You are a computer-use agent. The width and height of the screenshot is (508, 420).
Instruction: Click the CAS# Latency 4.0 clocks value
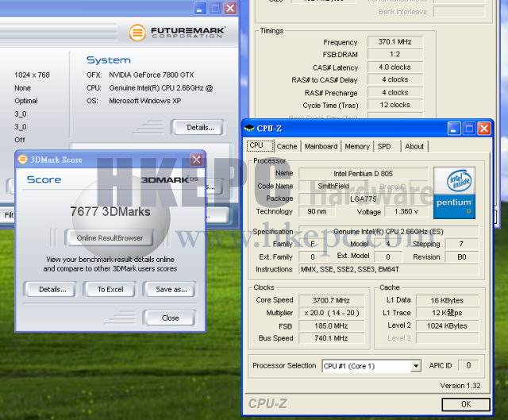coord(395,67)
